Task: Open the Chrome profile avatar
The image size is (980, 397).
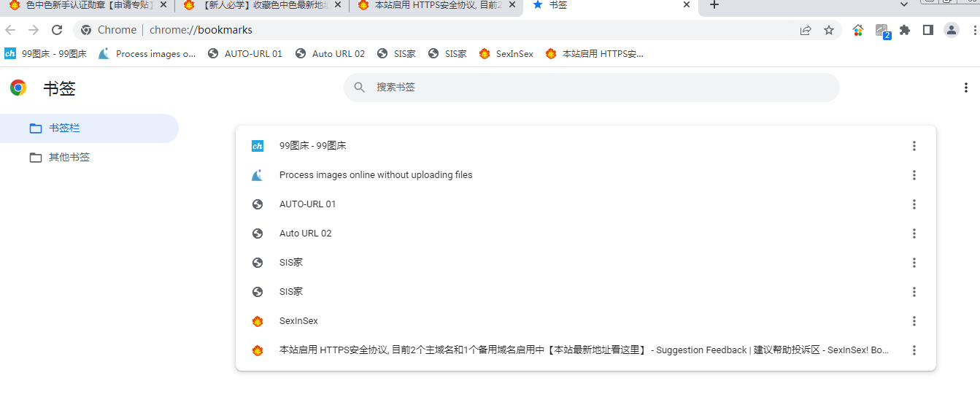Action: click(952, 30)
